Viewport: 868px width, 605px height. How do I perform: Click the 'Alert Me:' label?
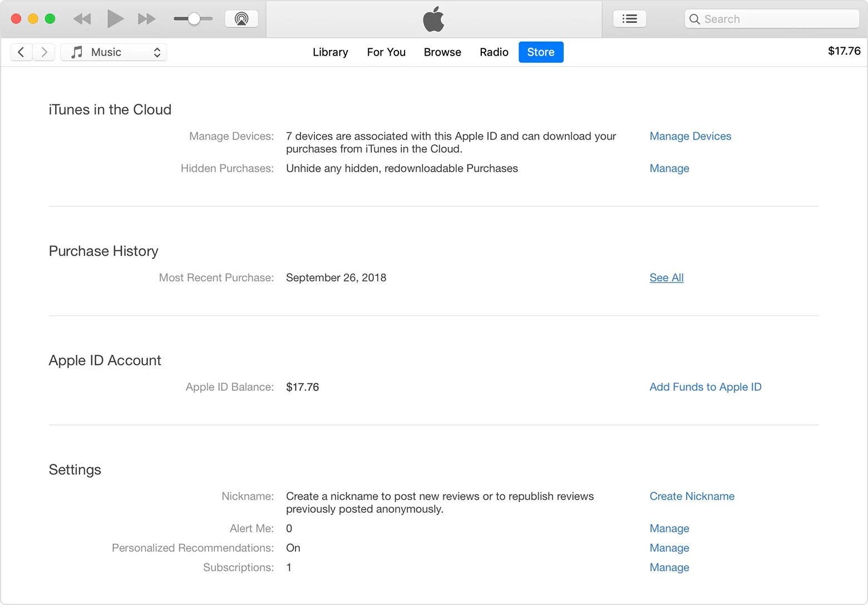point(252,528)
